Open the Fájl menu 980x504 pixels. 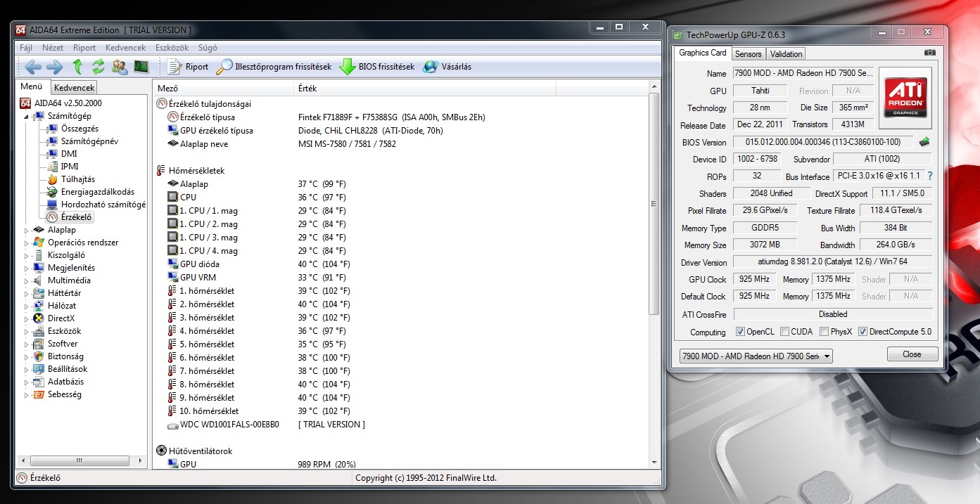pyautogui.click(x=26, y=48)
